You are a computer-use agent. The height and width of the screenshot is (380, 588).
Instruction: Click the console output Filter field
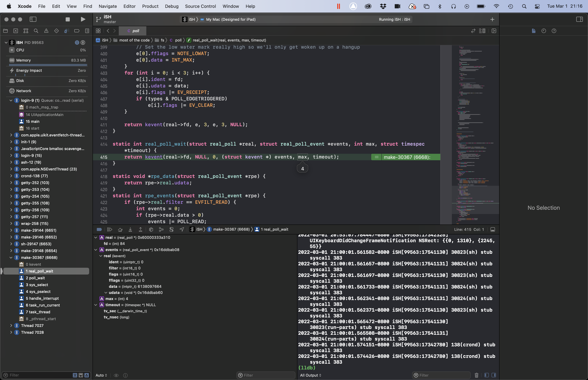[441, 375]
